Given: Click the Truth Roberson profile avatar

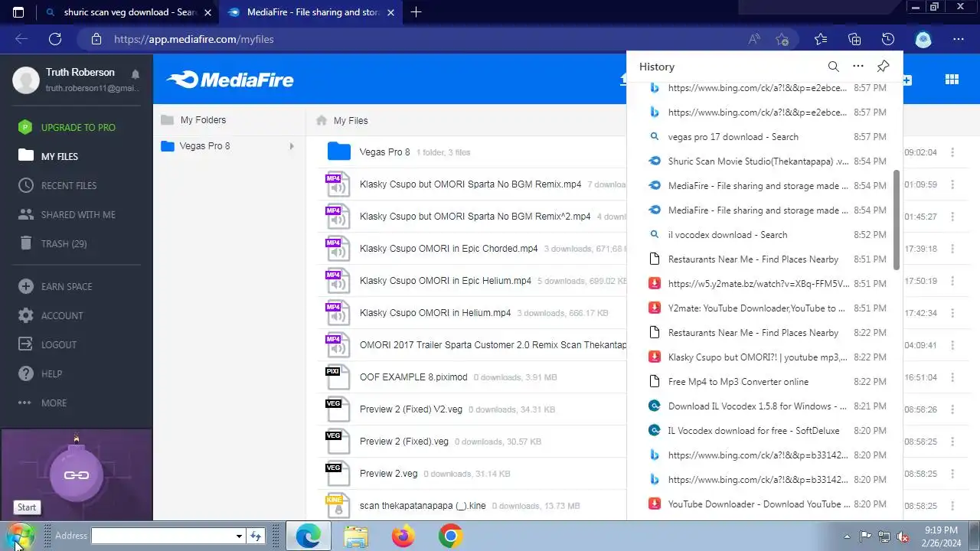Looking at the screenshot, I should point(26,80).
